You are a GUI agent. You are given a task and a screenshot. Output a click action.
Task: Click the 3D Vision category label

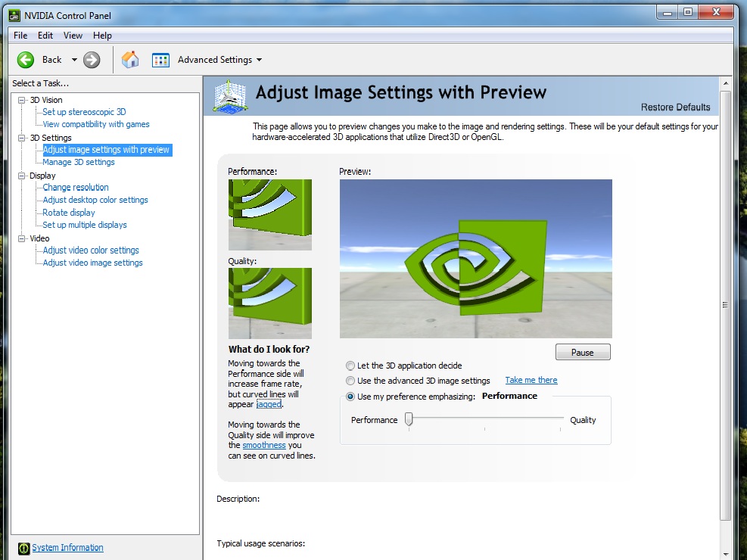click(46, 100)
